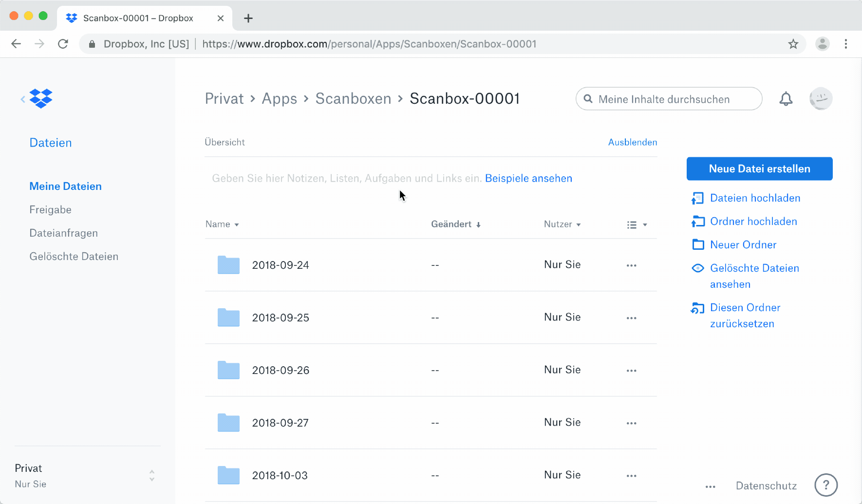Click the Dateien hochladen upload icon
This screenshot has width=862, height=504.
tap(697, 198)
